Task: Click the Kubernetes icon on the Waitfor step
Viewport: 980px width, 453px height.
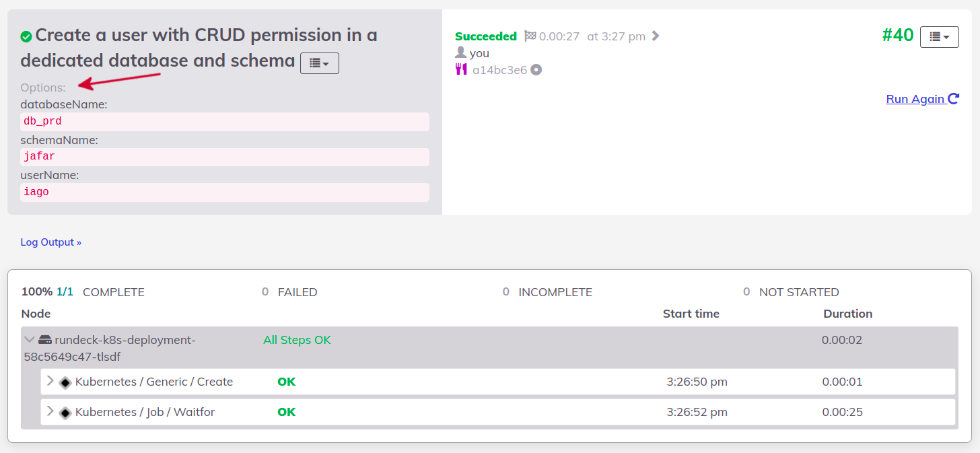Action: (65, 413)
